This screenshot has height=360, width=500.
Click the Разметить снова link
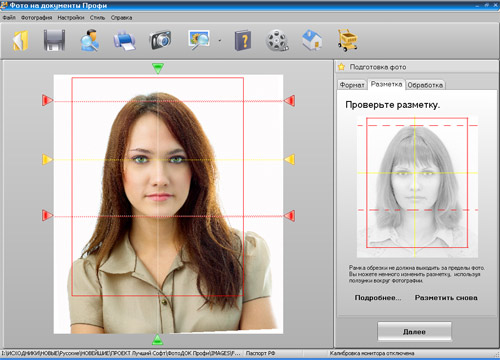click(x=446, y=298)
